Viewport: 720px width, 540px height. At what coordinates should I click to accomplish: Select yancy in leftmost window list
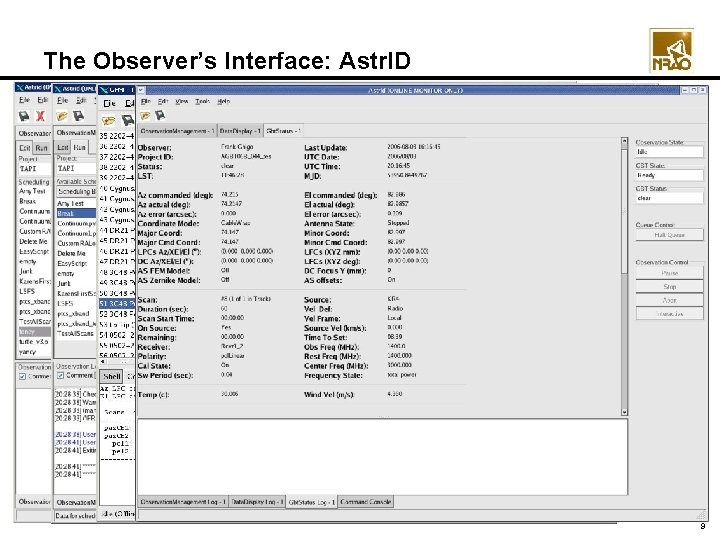(27, 352)
